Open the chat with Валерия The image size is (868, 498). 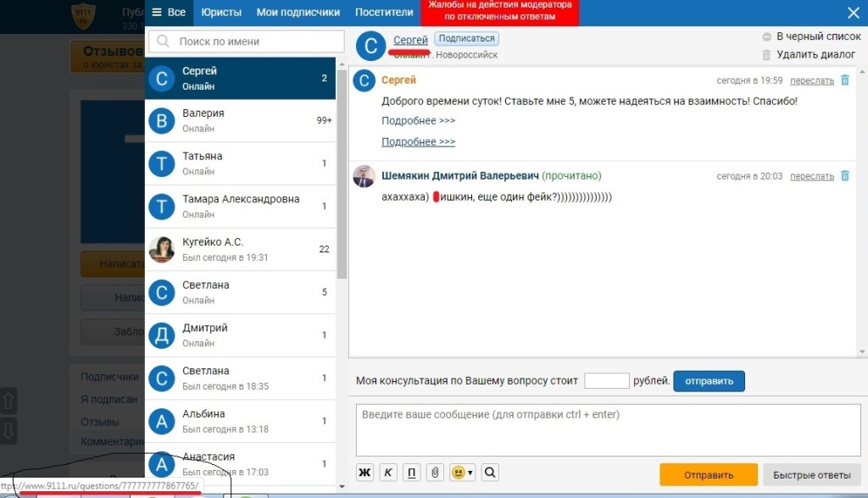[241, 121]
